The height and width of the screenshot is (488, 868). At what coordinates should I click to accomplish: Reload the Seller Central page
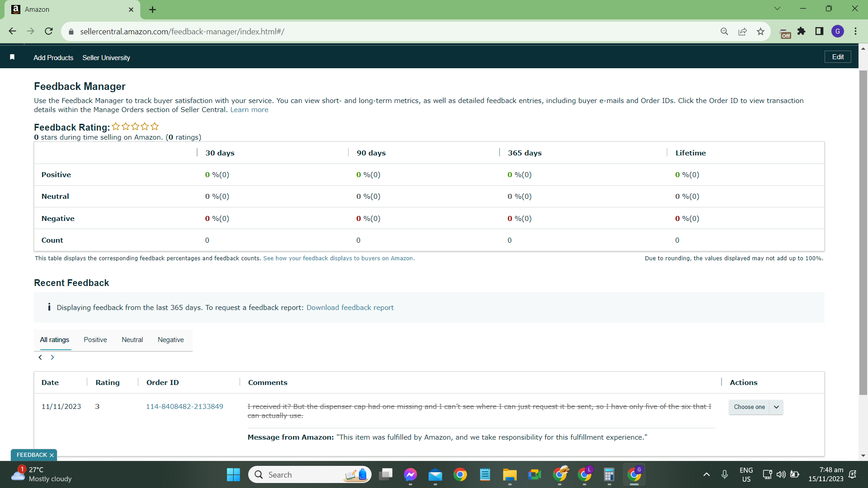(49, 31)
